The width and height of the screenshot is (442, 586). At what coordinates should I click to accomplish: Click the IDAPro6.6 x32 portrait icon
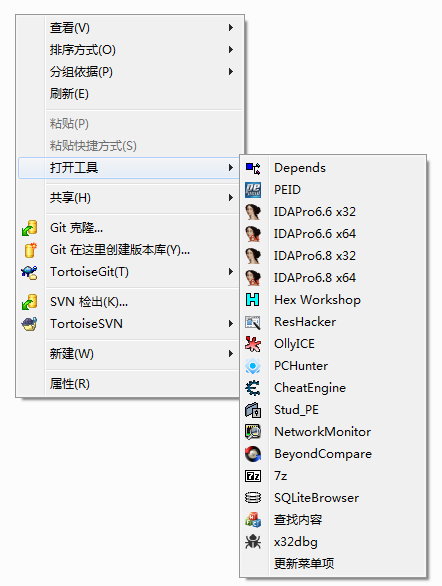(253, 212)
